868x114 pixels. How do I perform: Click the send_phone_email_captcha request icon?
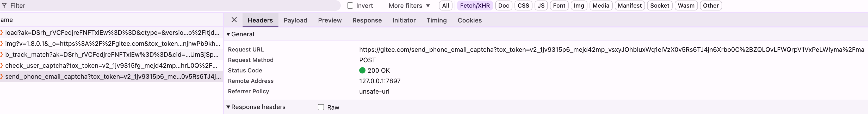click(x=2, y=76)
